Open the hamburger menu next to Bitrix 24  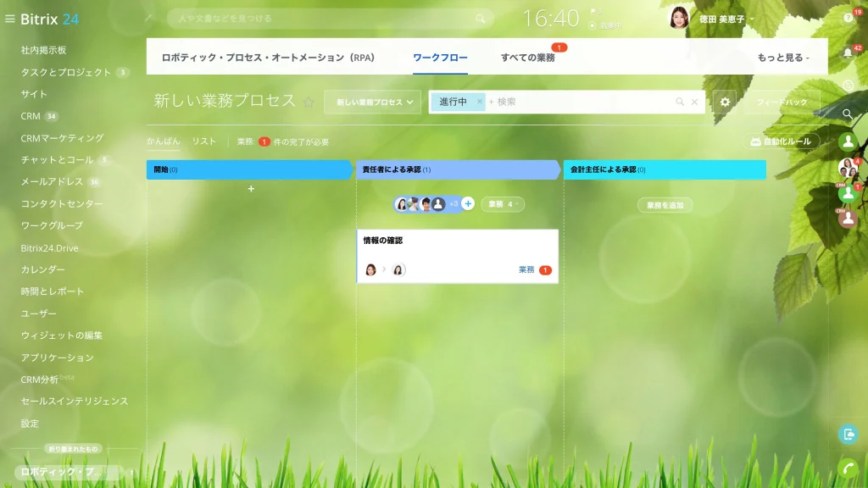[9, 19]
